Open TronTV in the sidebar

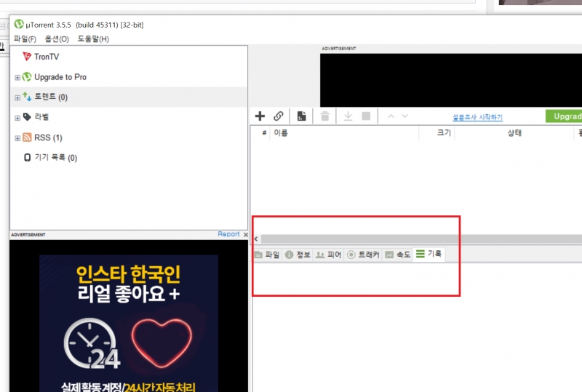tap(47, 57)
